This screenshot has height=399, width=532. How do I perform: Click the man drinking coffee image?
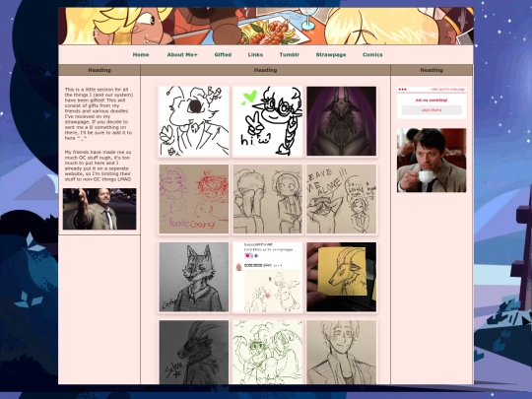432,161
